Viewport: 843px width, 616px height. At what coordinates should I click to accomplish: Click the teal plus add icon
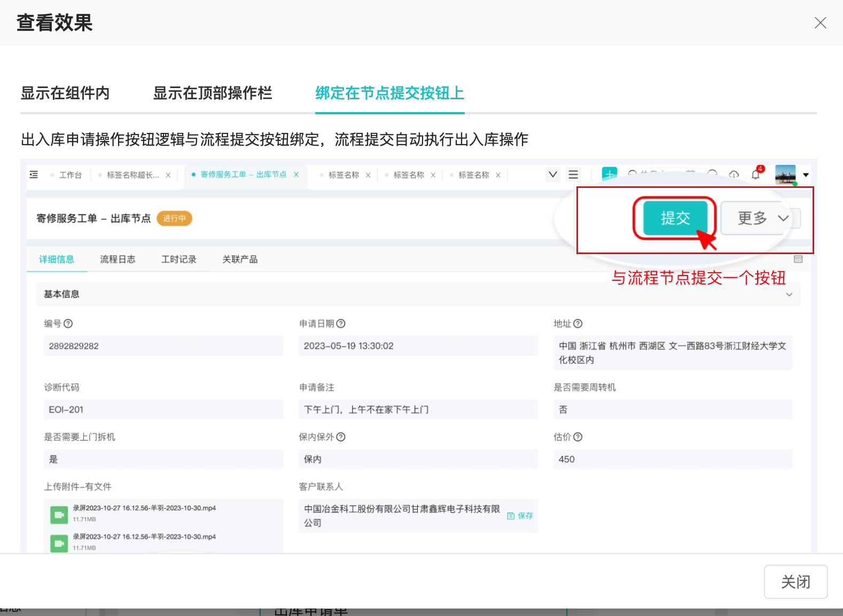[x=610, y=173]
